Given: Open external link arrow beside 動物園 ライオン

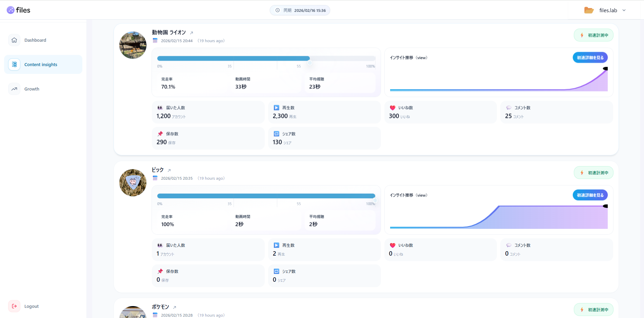Looking at the screenshot, I should (192, 33).
